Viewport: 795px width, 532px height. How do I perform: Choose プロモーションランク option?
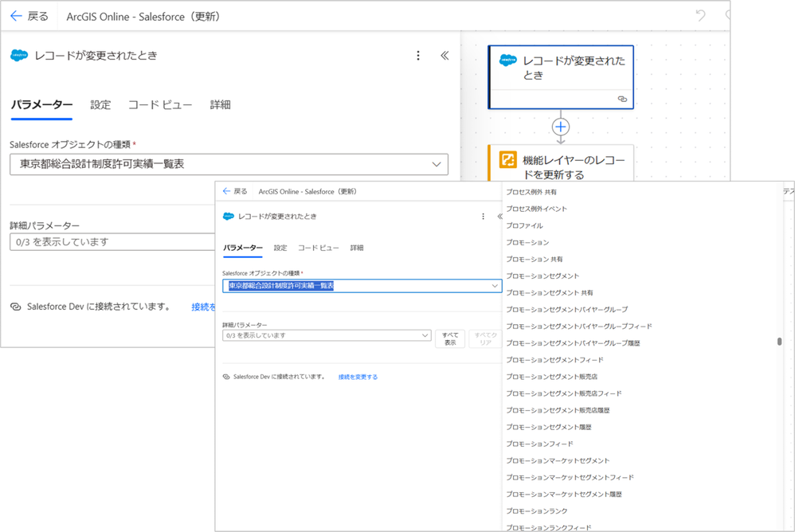tap(536, 510)
